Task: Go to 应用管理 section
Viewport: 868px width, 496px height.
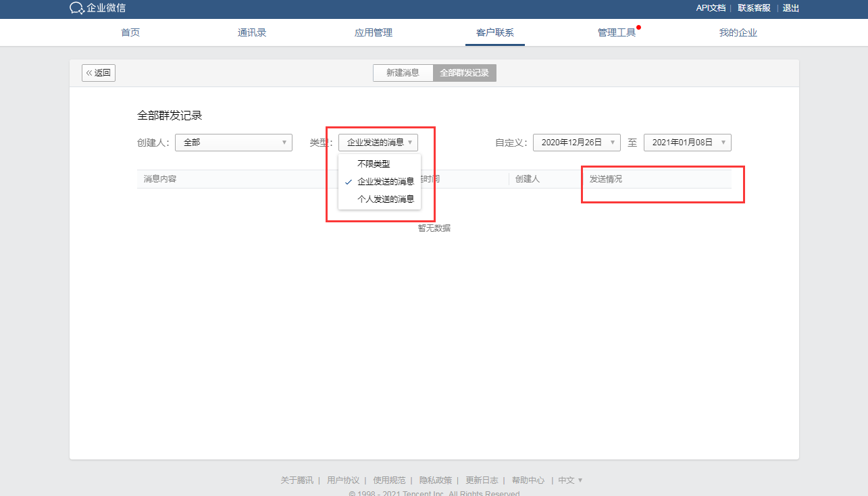Action: coord(374,32)
